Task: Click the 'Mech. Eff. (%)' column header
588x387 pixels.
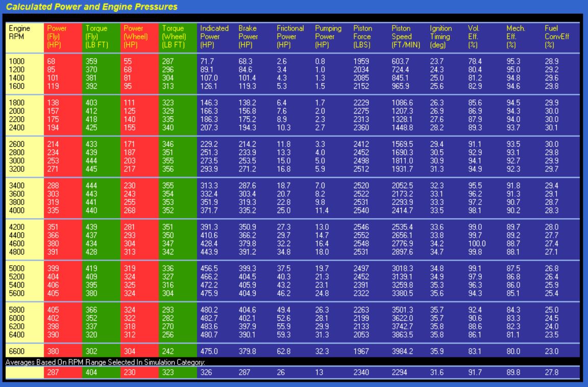Action: point(516,36)
